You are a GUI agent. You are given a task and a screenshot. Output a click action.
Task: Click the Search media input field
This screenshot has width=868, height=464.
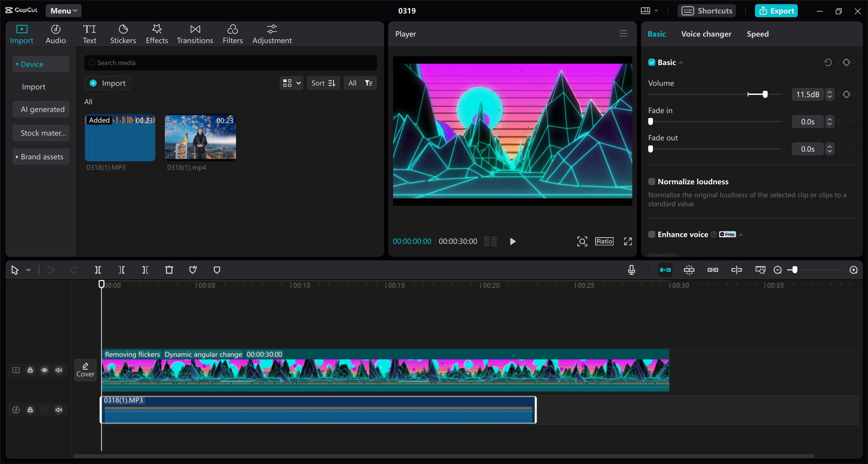[231, 63]
